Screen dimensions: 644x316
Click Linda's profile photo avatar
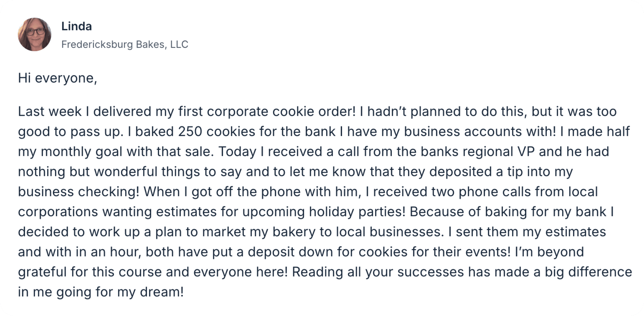pos(34,34)
